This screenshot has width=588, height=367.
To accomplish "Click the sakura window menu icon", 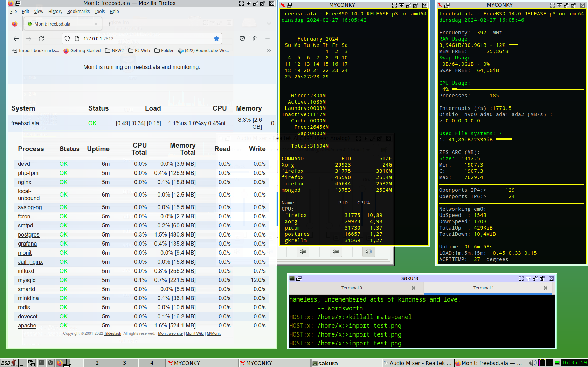I will pyautogui.click(x=292, y=278).
